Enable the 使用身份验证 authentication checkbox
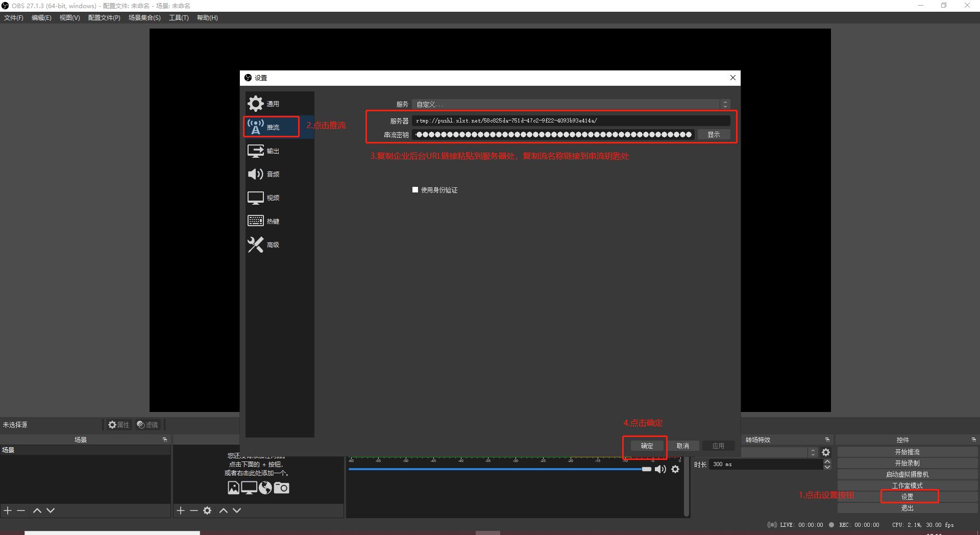 tap(415, 190)
